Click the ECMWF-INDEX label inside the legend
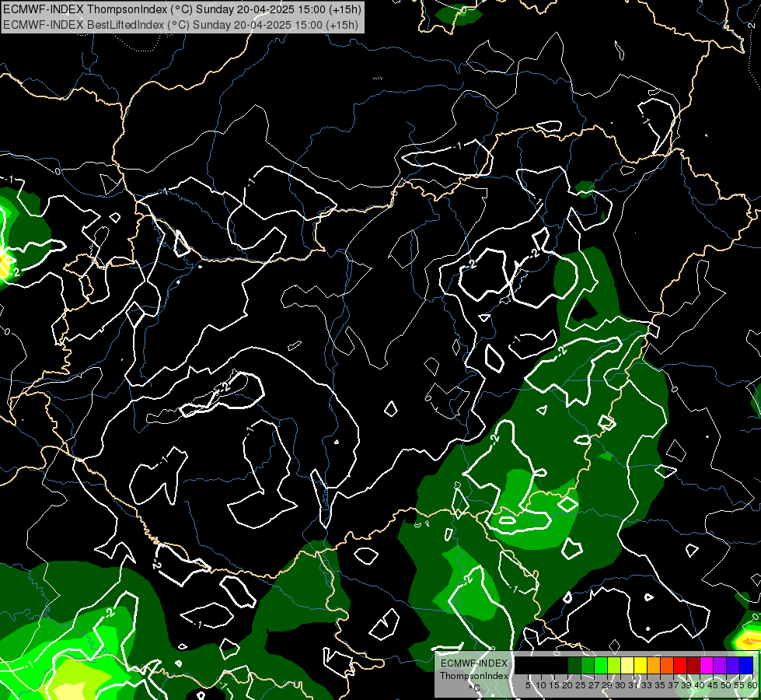Viewport: 761px width, 700px height. click(x=473, y=663)
